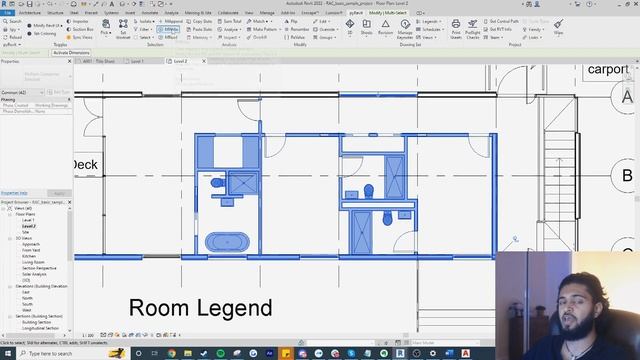Collapse the 3D Views tree node
The image size is (640, 360).
click(x=10, y=238)
